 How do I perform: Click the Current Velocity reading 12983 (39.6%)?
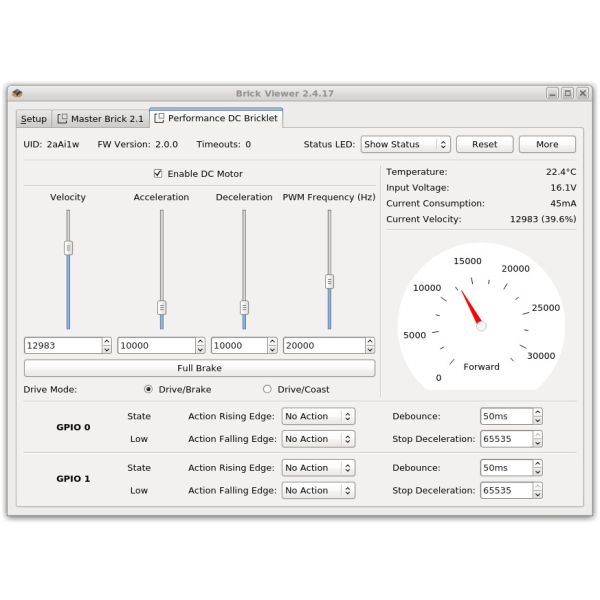tap(543, 219)
